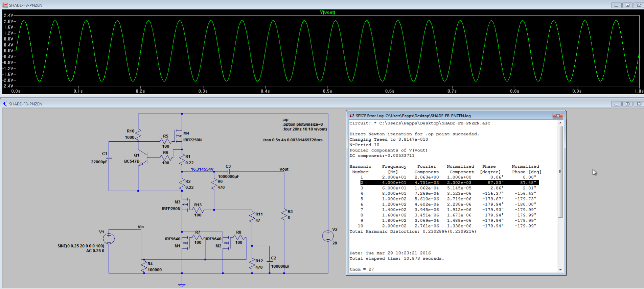Select the .tran simulation directive text

pos(292,140)
